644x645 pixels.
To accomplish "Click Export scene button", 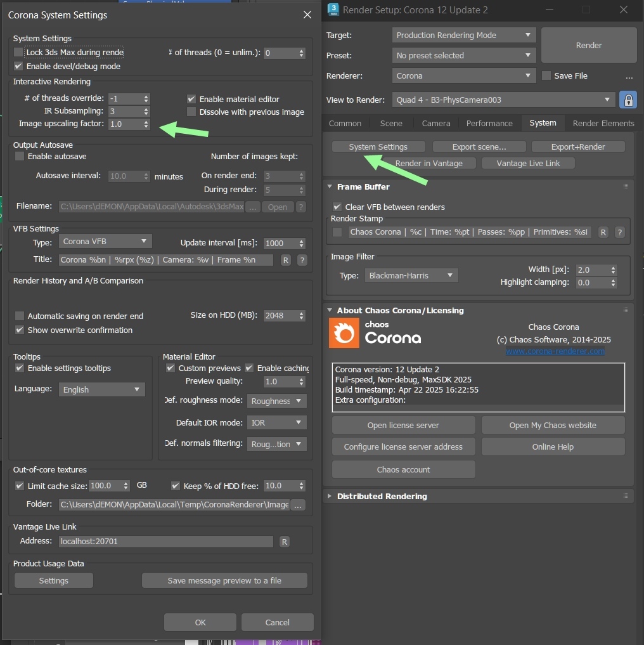I will pyautogui.click(x=479, y=147).
